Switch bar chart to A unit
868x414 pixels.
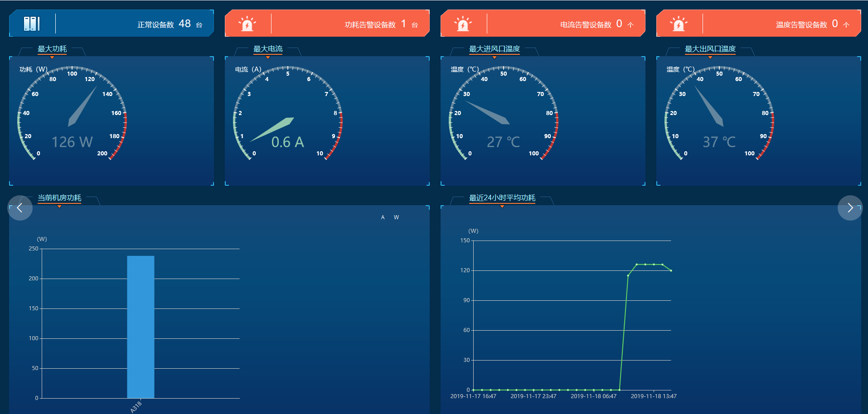383,217
